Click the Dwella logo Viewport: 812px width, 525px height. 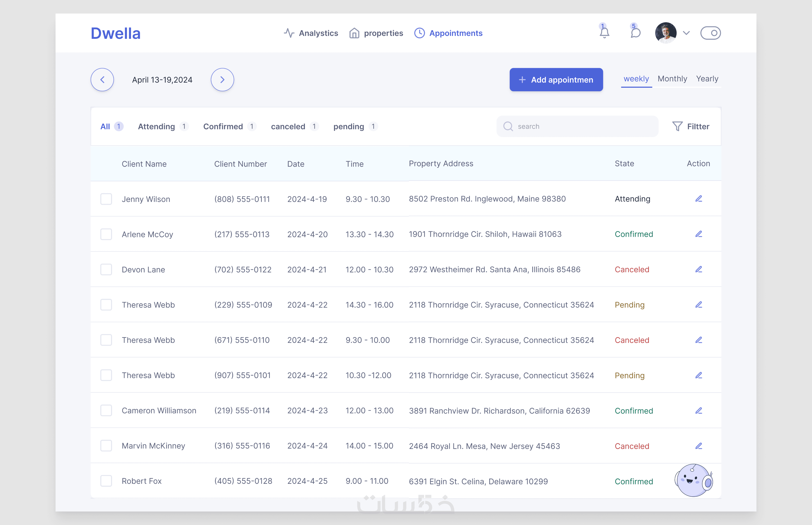[115, 33]
